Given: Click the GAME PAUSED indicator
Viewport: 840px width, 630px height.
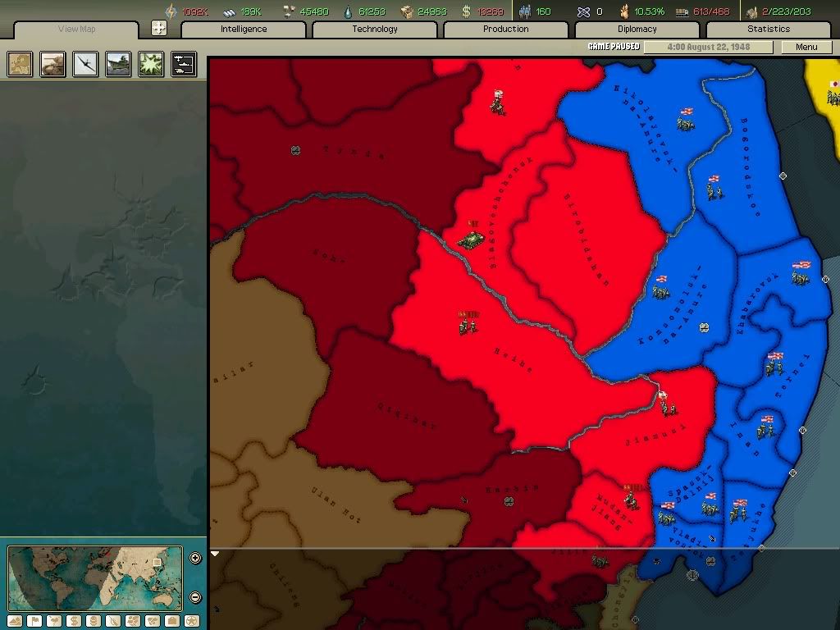Looking at the screenshot, I should point(614,47).
